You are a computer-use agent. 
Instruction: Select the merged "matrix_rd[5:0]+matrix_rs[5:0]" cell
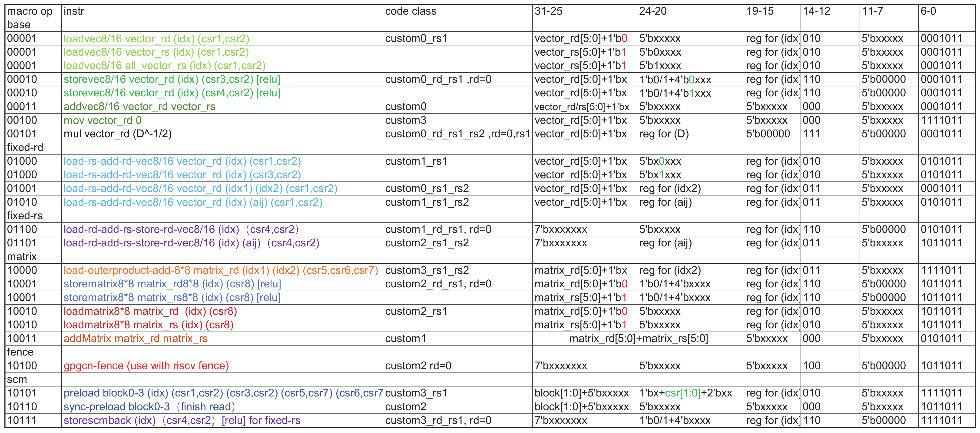638,339
